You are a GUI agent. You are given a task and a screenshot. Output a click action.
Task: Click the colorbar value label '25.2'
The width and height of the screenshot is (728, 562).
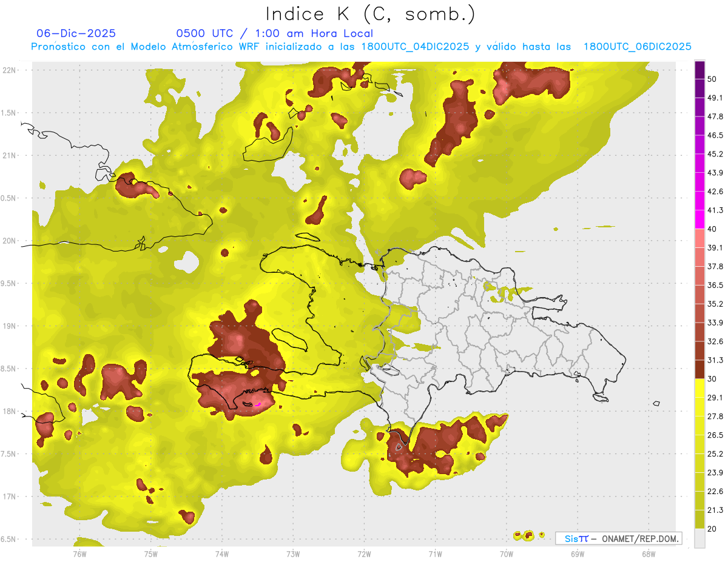[x=715, y=453]
